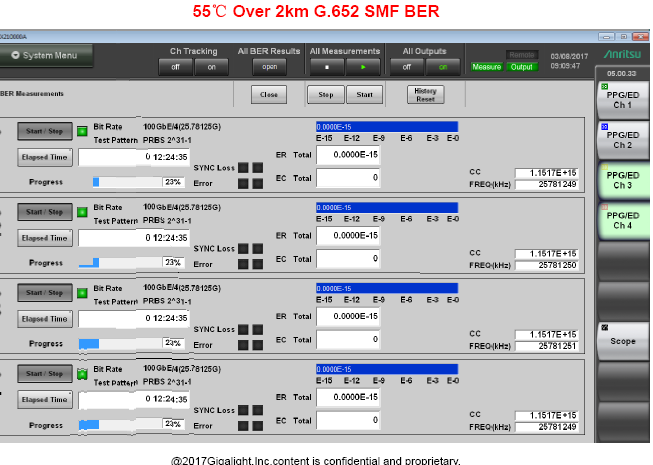Toggle Elapsed Time in the third channel row

pyautogui.click(x=45, y=319)
